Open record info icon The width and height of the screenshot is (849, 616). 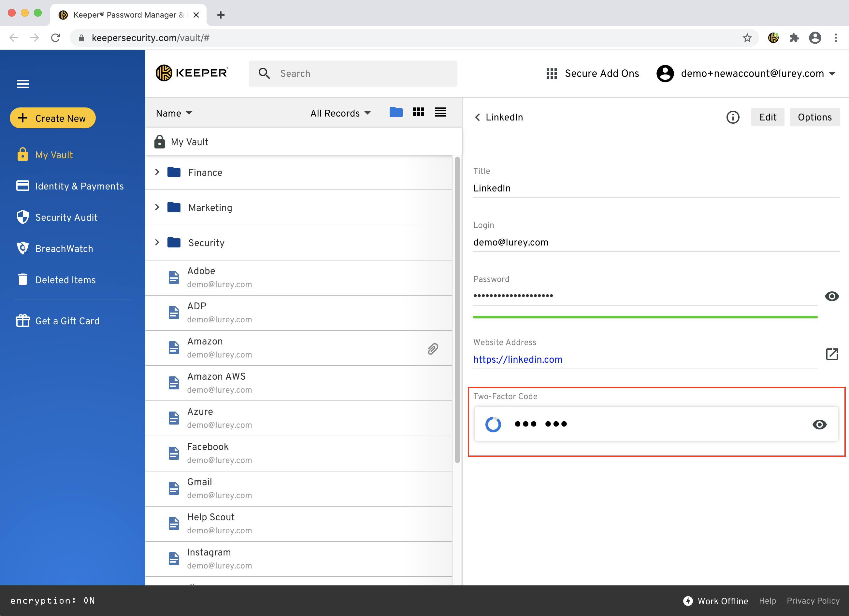[x=733, y=117]
